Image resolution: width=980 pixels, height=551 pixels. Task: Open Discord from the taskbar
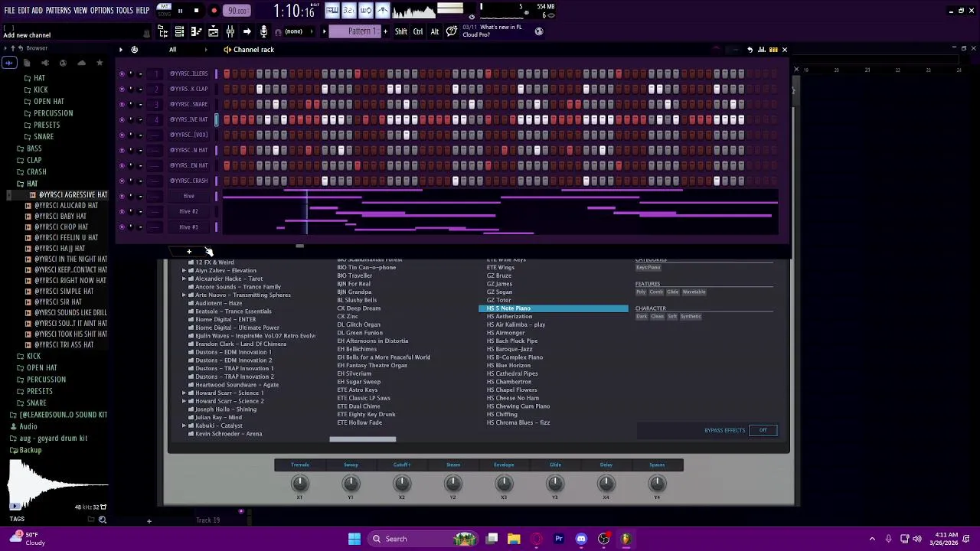point(581,539)
